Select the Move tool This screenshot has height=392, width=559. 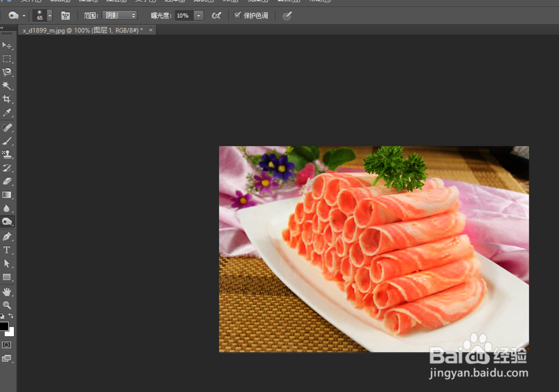(x=7, y=45)
